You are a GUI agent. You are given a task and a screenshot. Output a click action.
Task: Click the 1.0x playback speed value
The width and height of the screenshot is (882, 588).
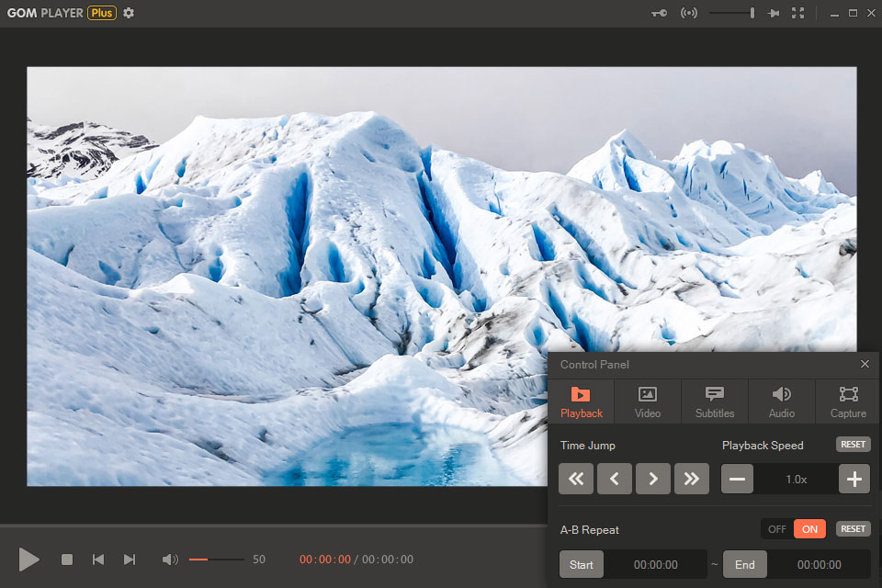[797, 480]
